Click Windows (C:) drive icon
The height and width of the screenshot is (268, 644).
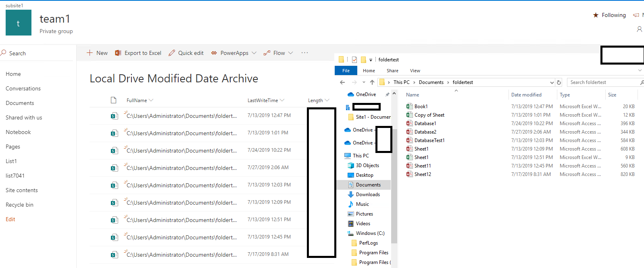point(350,233)
